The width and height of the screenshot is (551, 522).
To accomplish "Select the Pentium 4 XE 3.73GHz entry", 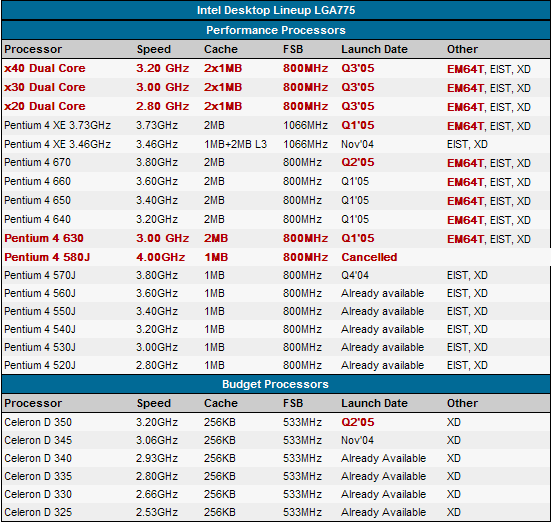I will click(x=58, y=125).
